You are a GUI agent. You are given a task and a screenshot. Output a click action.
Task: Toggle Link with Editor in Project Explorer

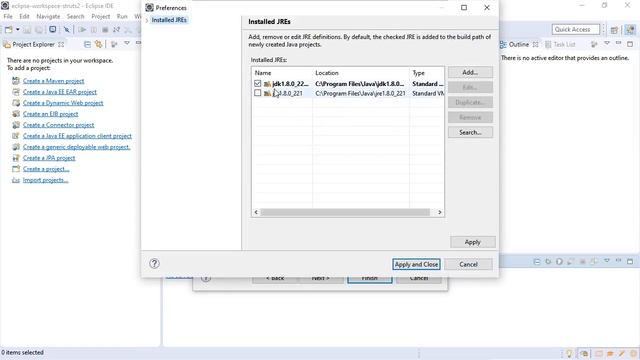98,44
